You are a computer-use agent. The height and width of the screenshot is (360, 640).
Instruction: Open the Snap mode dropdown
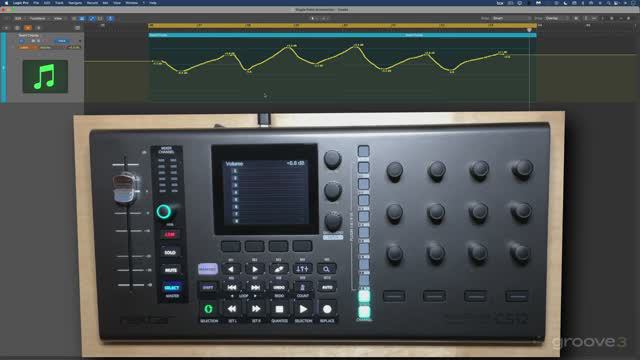(511, 18)
